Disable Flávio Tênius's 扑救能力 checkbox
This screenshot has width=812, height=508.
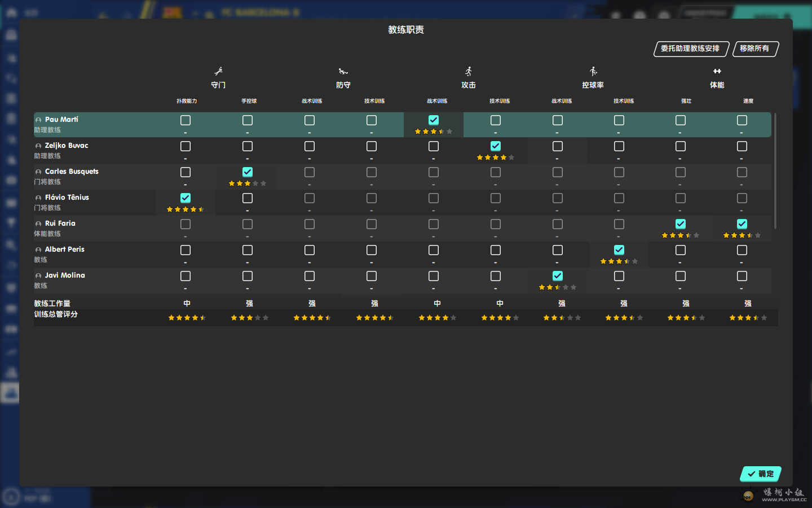point(186,198)
